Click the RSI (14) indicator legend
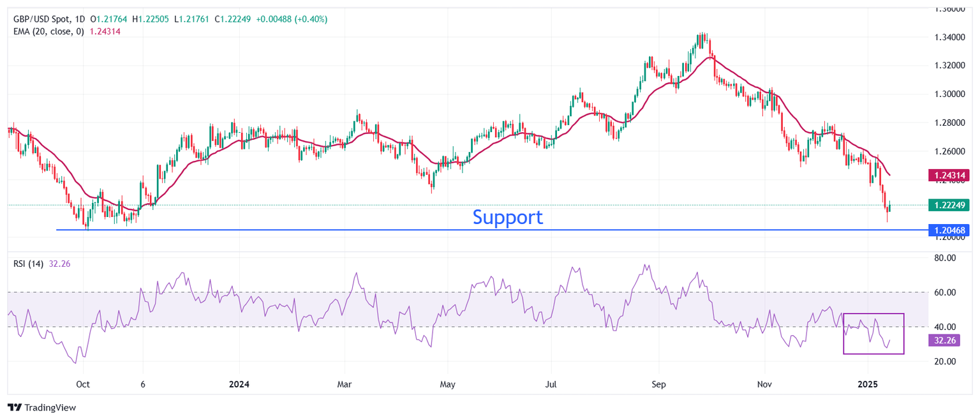Screen dimensions: 980x420 (29, 263)
